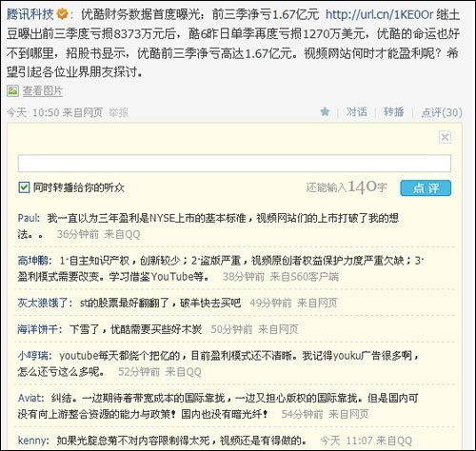The width and height of the screenshot is (476, 451).
Task: Toggle 同时转播给你的听众 checkbox
Action: [x=24, y=187]
